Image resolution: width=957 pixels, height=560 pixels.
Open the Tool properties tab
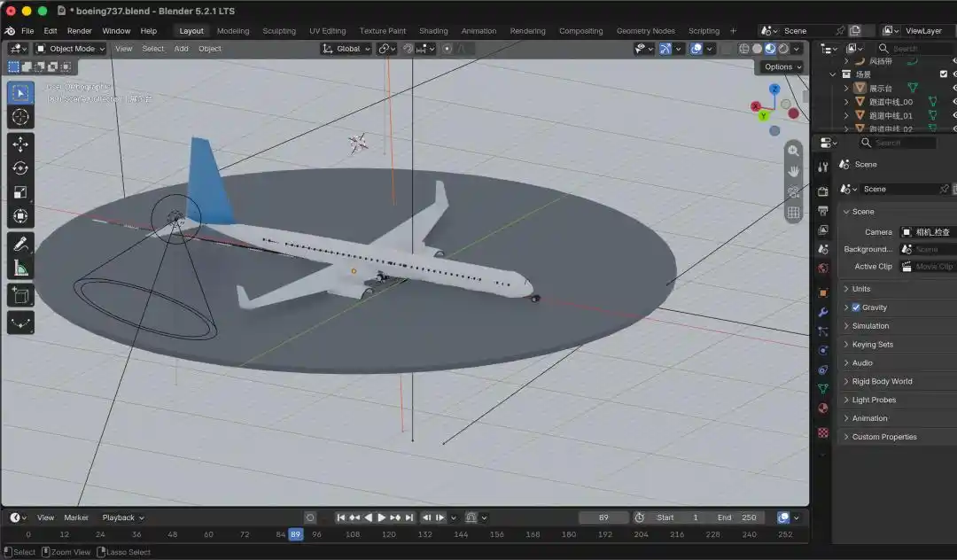822,167
